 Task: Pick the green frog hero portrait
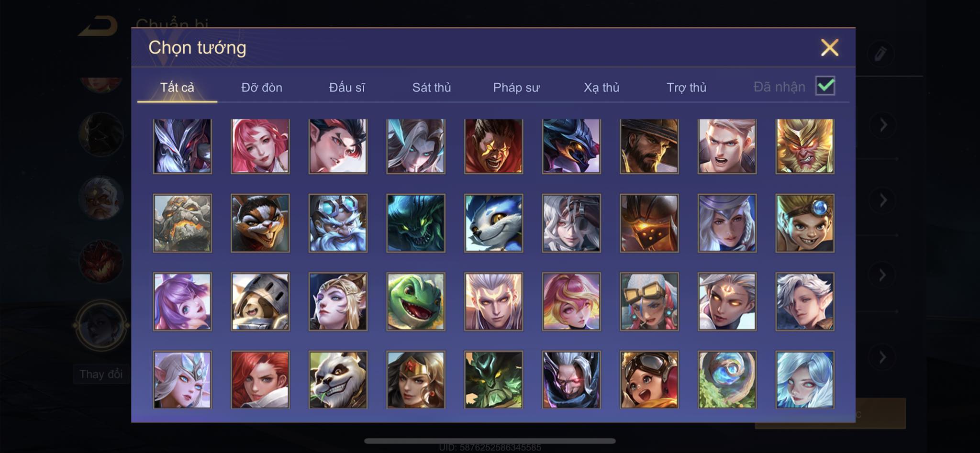(416, 301)
